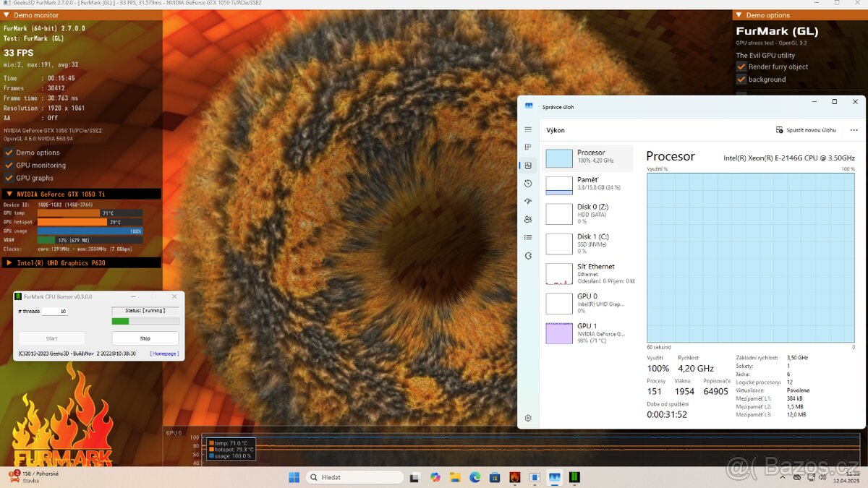Collapse the Demo monitor panel
The height and width of the screenshot is (488, 868).
click(7, 15)
